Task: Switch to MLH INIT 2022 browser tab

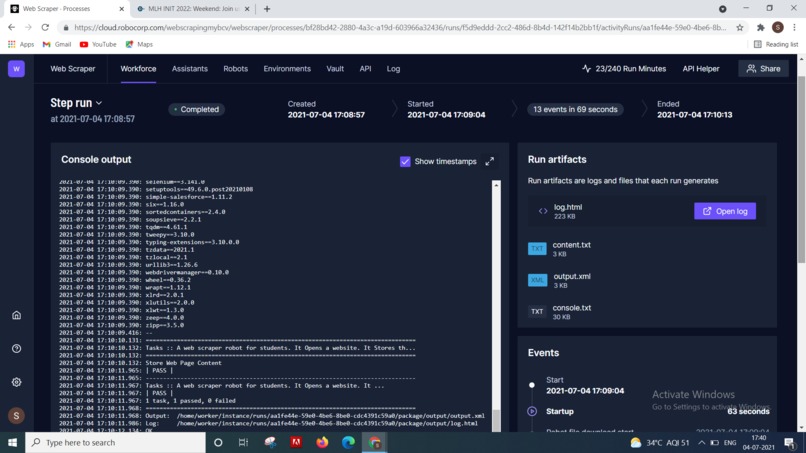Action: 193,9
